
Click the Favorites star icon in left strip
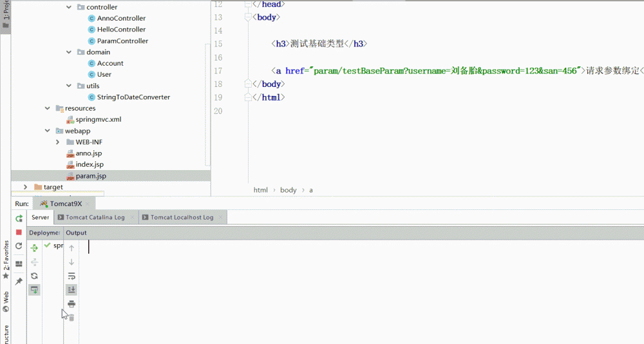click(6, 276)
